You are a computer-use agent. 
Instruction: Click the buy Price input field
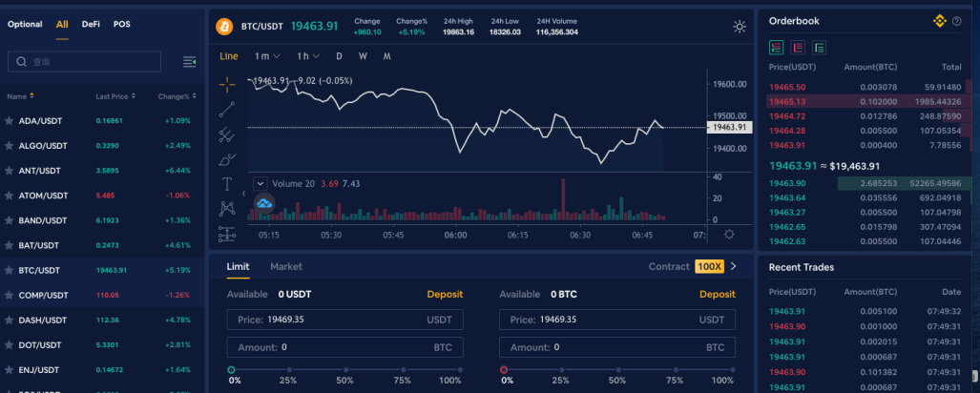(345, 320)
